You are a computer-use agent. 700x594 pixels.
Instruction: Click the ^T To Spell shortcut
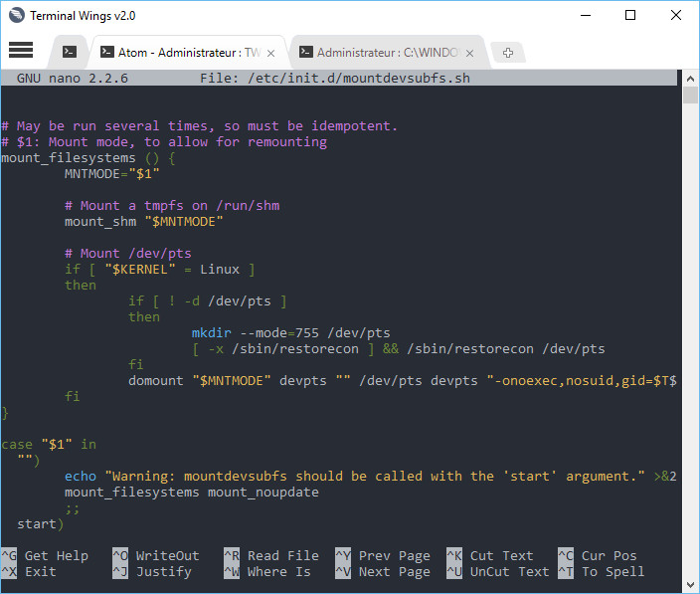click(602, 572)
